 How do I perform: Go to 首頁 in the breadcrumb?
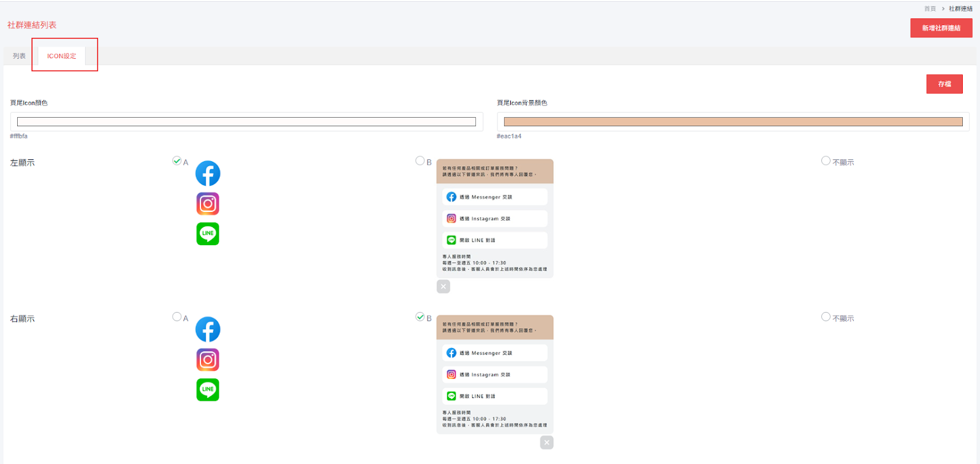click(x=930, y=9)
